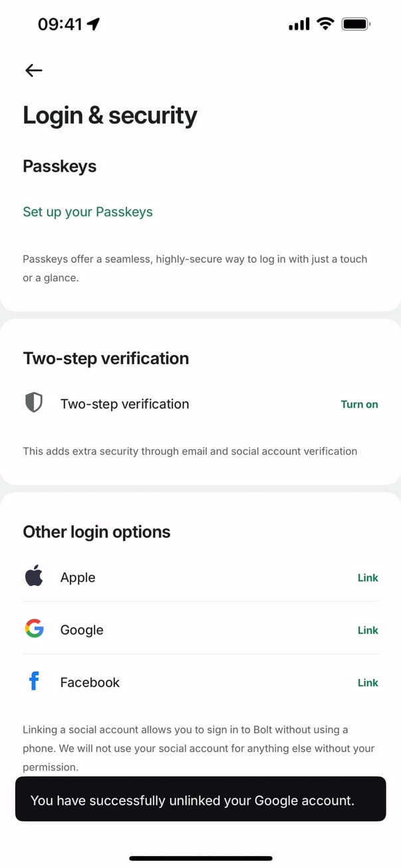The width and height of the screenshot is (401, 868).
Task: Tap the Apple logo icon
Action: click(x=34, y=576)
